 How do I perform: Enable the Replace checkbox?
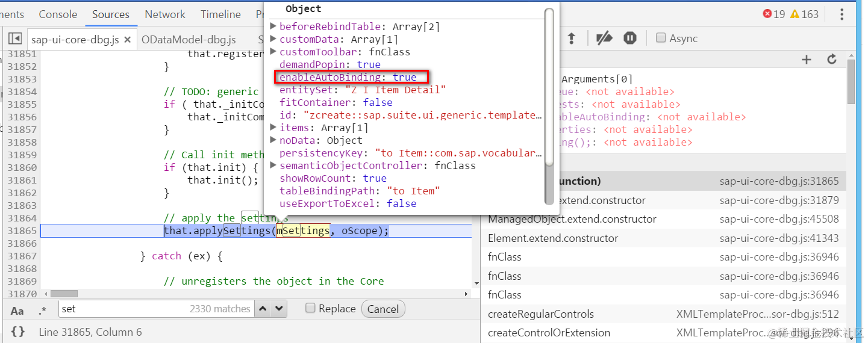(x=310, y=308)
